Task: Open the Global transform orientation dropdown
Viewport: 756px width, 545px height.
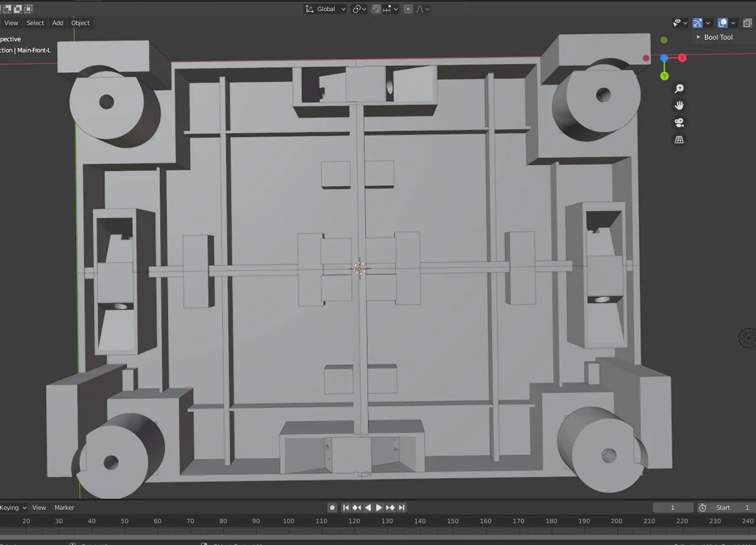Action: pyautogui.click(x=325, y=9)
